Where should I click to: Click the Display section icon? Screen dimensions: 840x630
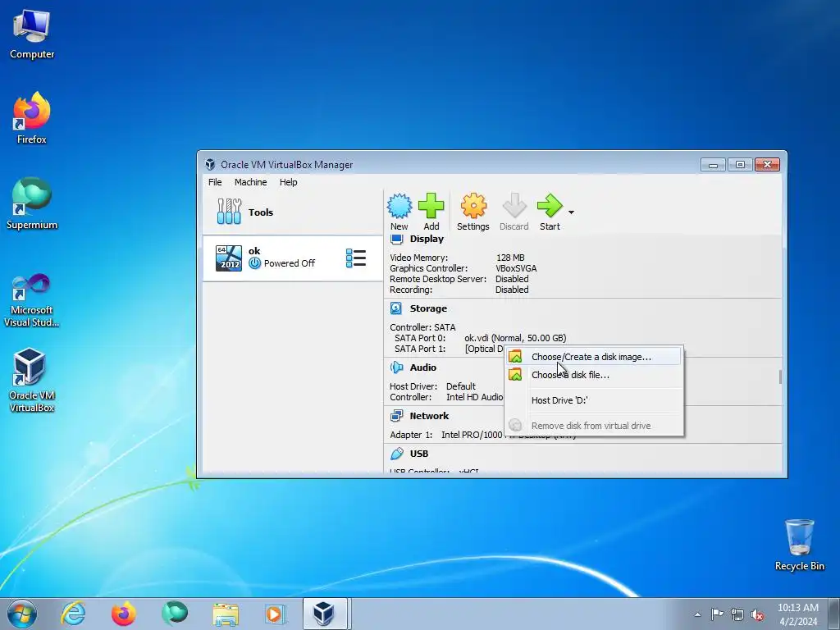396,239
